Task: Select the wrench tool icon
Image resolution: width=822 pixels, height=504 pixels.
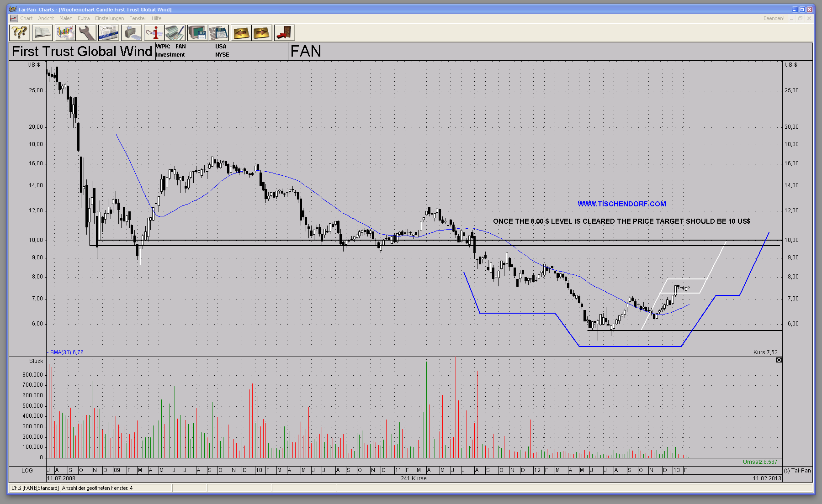Action: tap(86, 33)
